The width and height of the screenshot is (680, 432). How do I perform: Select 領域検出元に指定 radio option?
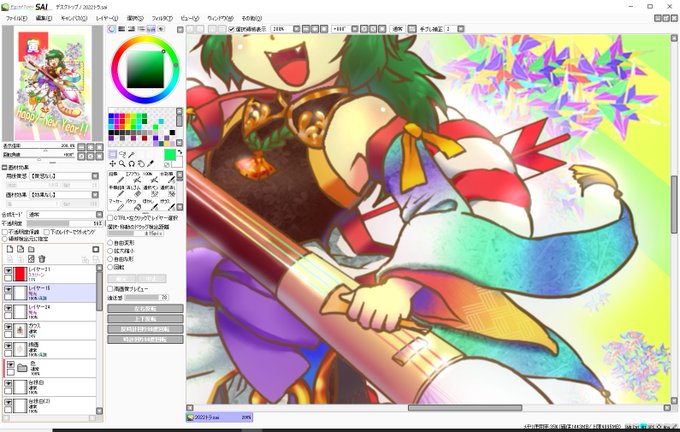pyautogui.click(x=5, y=239)
